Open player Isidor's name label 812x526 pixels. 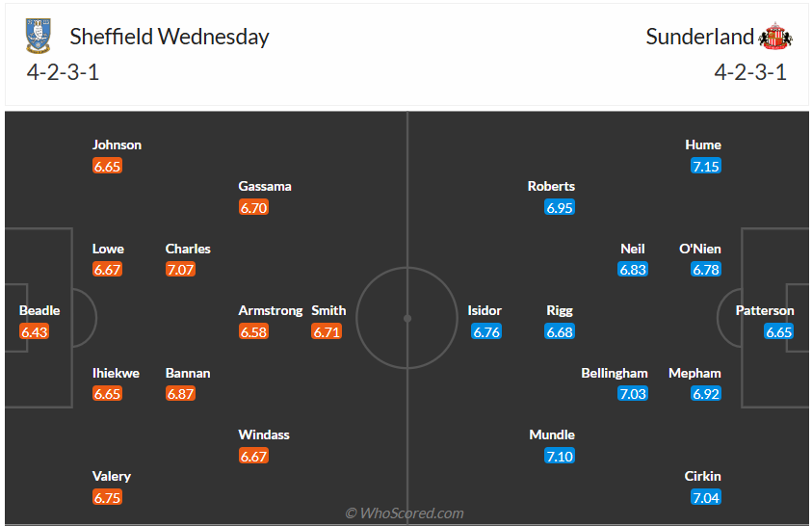pyautogui.click(x=485, y=310)
